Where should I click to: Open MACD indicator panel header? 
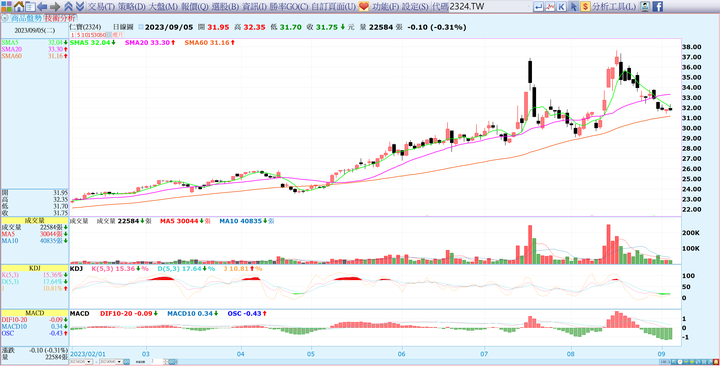(34, 313)
